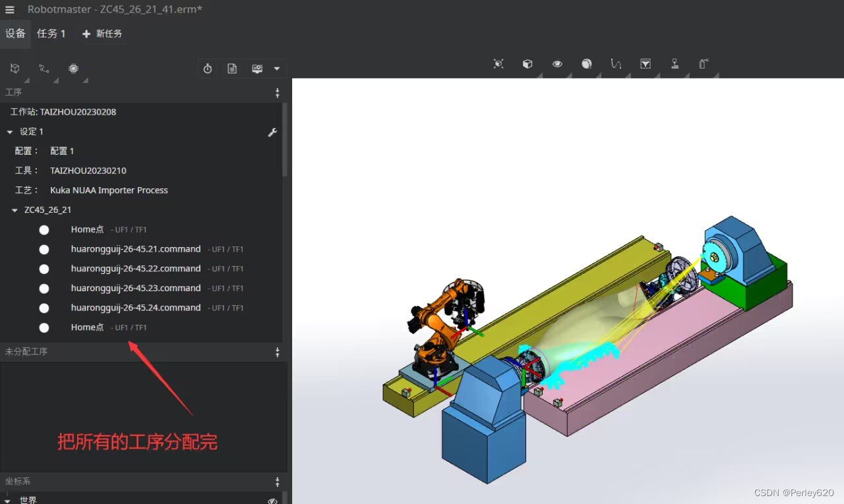The image size is (844, 504).
Task: Collapse the 坐标系 panel arrows icon
Action: [278, 482]
